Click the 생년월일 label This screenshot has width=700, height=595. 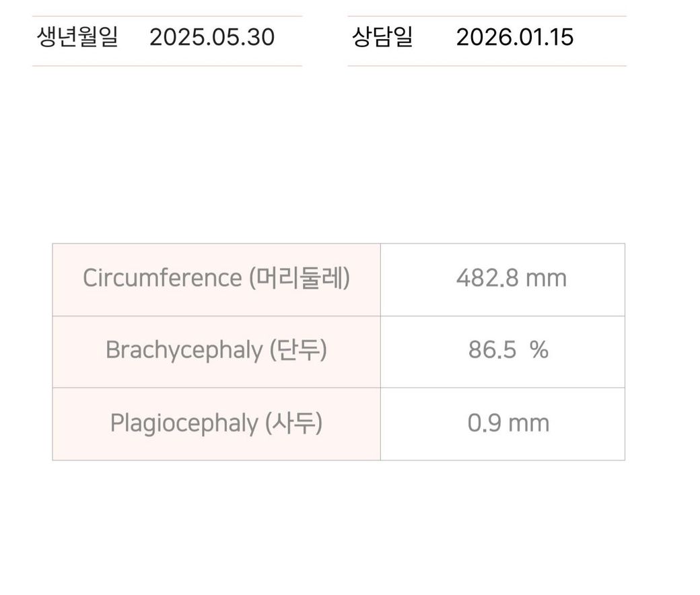point(77,36)
